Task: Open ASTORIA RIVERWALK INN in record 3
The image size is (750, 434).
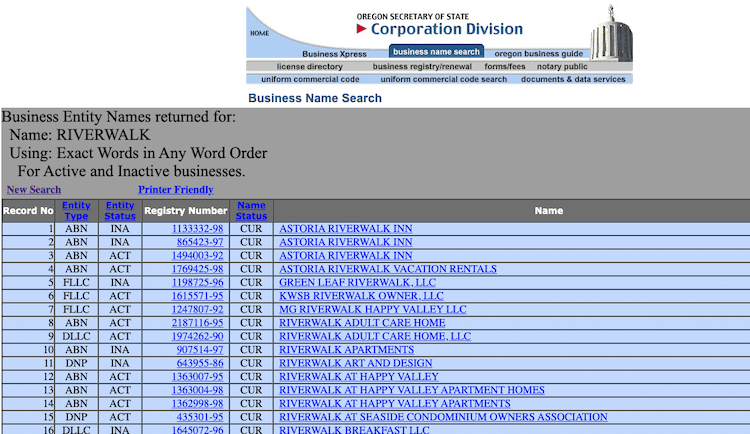Action: pyautogui.click(x=346, y=256)
